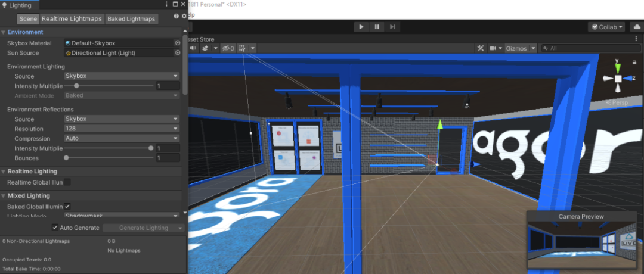Maximize the Lighting window
644x274 pixels.
coord(175,4)
